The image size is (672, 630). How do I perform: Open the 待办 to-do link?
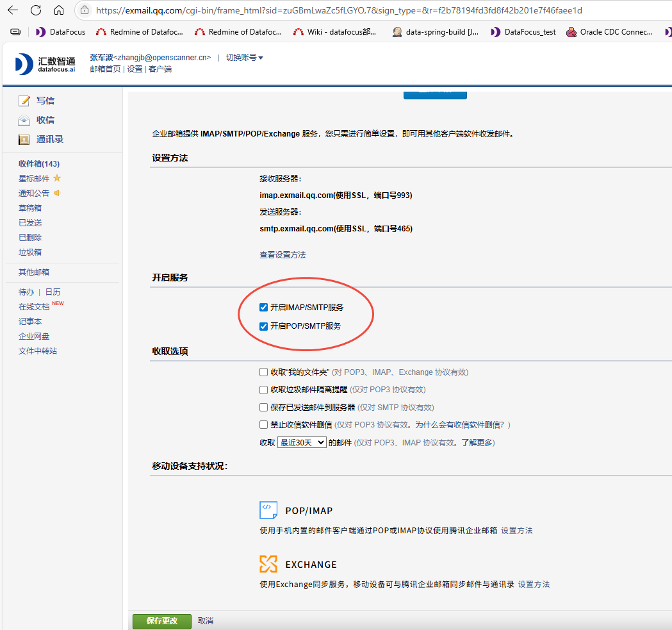26,292
